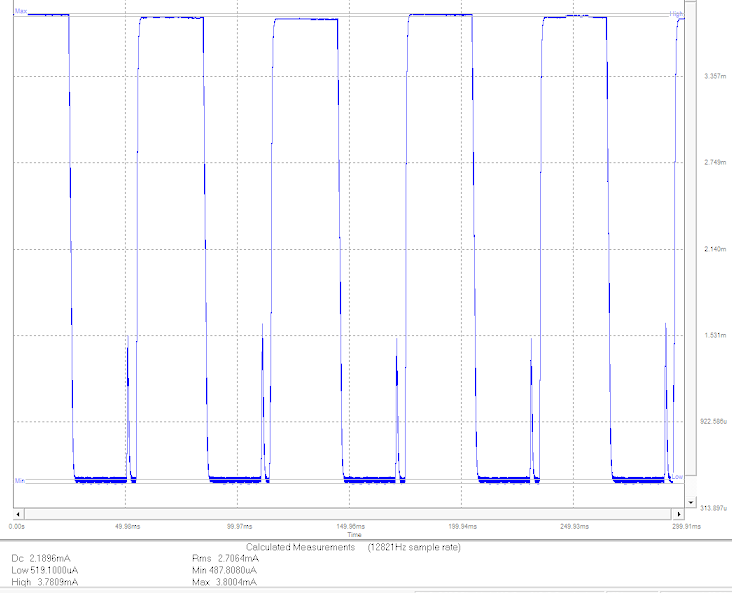Screen dimensions: 732x593
Task: Click the 3.357m current axis label
Action: (x=715, y=76)
